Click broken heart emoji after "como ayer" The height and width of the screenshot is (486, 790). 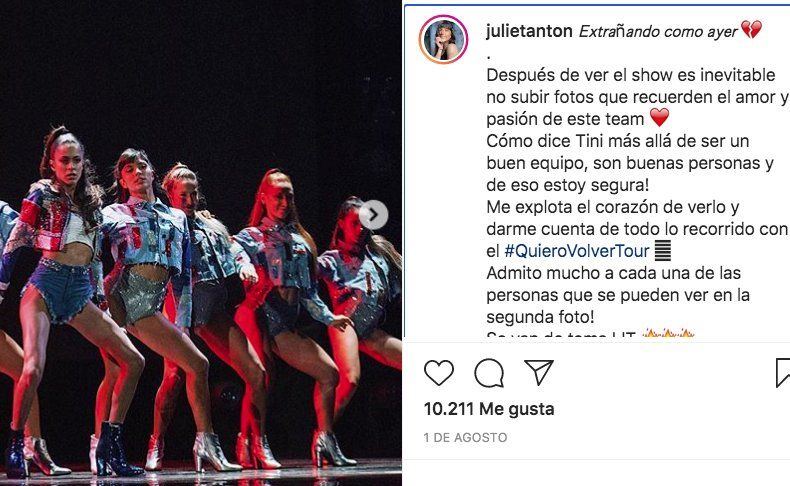click(751, 30)
